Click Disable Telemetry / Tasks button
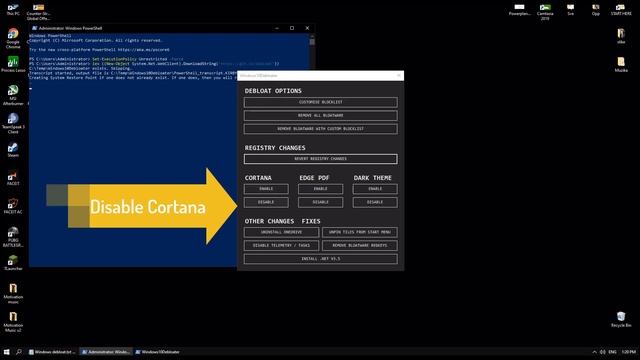Image resolution: width=640 pixels, height=360 pixels. click(281, 246)
